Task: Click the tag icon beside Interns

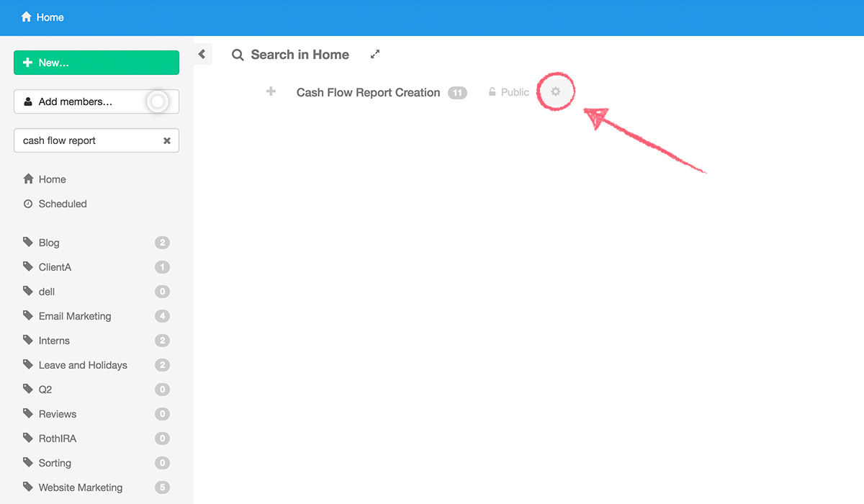Action: tap(28, 340)
